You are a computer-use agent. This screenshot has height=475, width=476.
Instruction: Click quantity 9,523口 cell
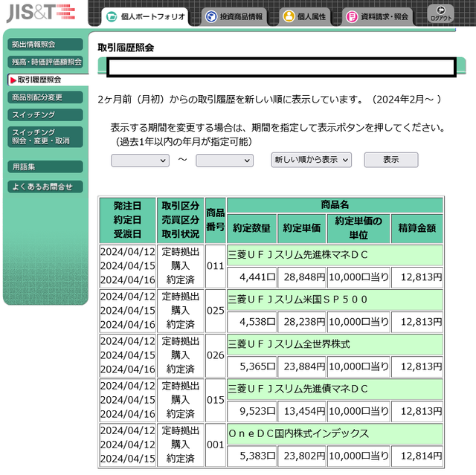pyautogui.click(x=251, y=411)
